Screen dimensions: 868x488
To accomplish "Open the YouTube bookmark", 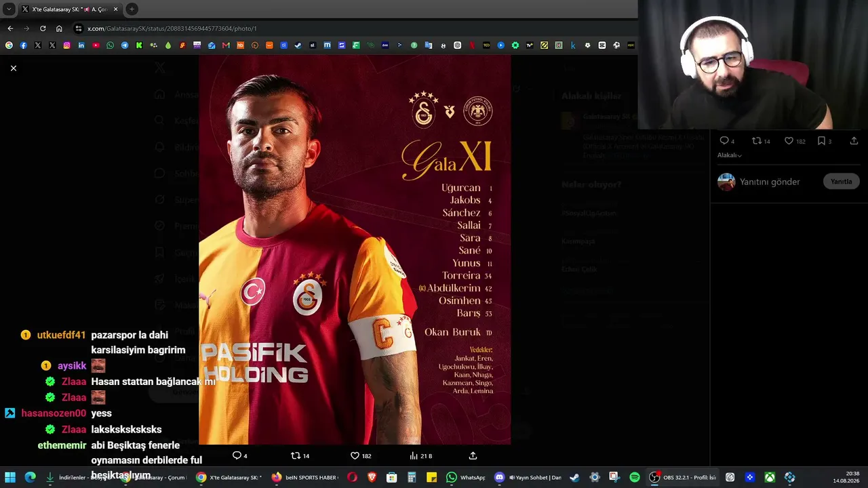I will pyautogui.click(x=96, y=45).
